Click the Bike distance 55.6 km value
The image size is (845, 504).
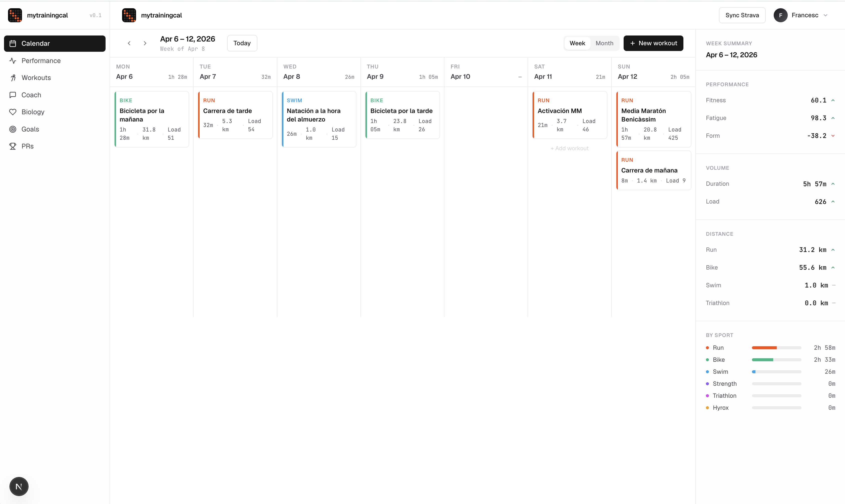[x=813, y=267]
